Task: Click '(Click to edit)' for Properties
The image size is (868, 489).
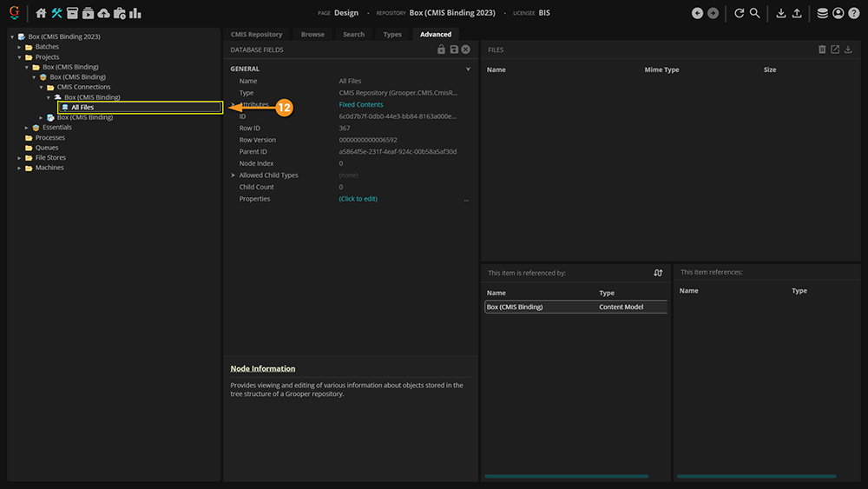Action: pos(358,199)
